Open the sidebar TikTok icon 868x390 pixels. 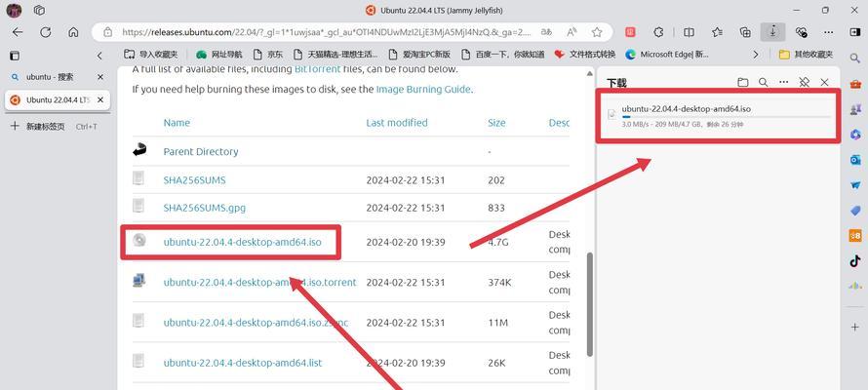pos(855,261)
